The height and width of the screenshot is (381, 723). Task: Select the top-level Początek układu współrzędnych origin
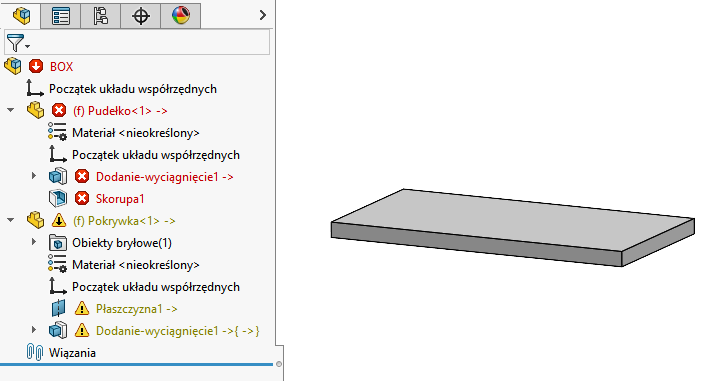click(x=133, y=89)
